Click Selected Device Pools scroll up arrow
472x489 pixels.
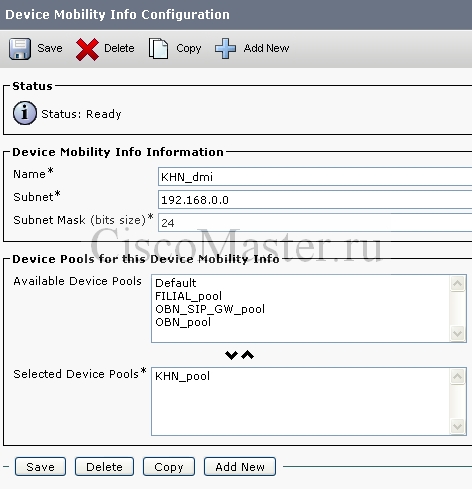(457, 377)
